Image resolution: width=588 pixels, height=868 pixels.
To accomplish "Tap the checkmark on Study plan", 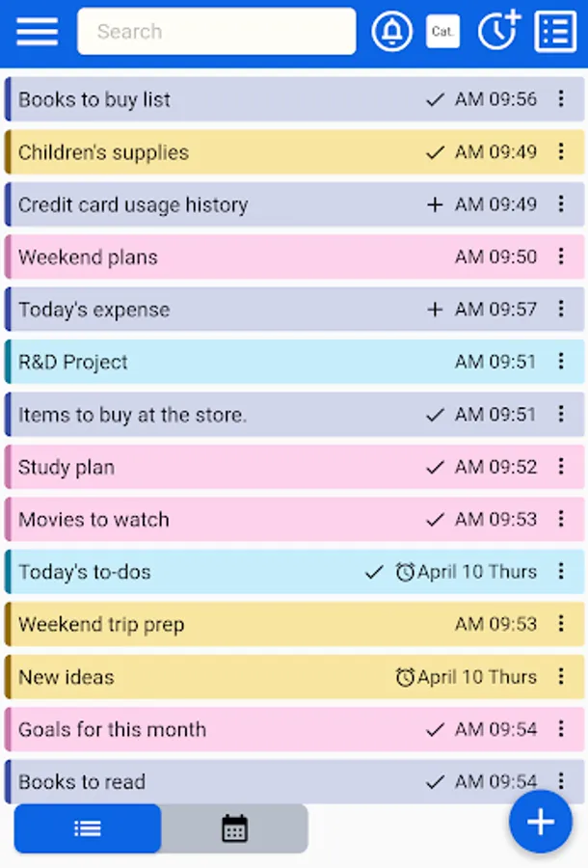I will tap(435, 467).
